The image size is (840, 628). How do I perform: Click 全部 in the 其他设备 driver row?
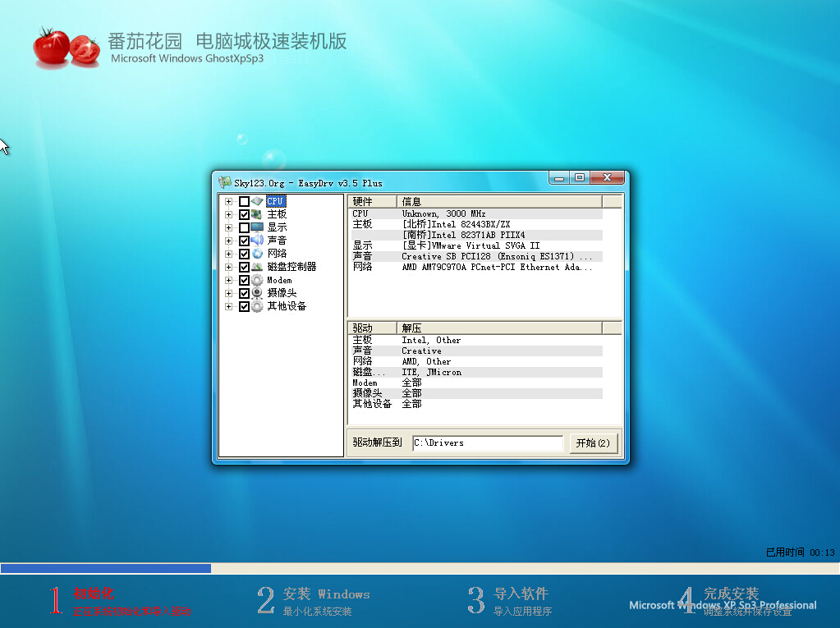412,404
